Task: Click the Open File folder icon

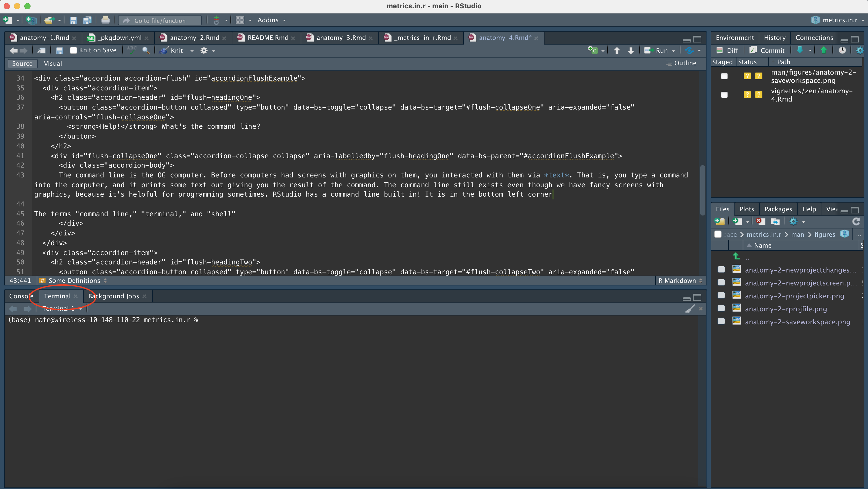Action: pyautogui.click(x=49, y=20)
